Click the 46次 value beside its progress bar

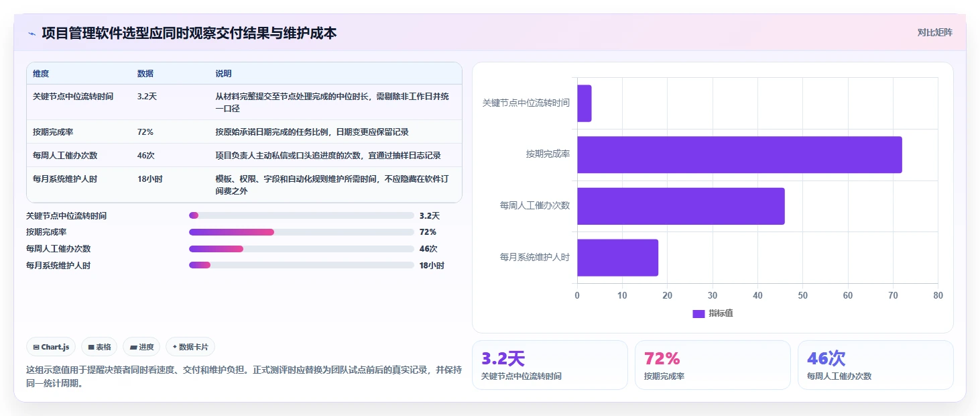point(428,249)
